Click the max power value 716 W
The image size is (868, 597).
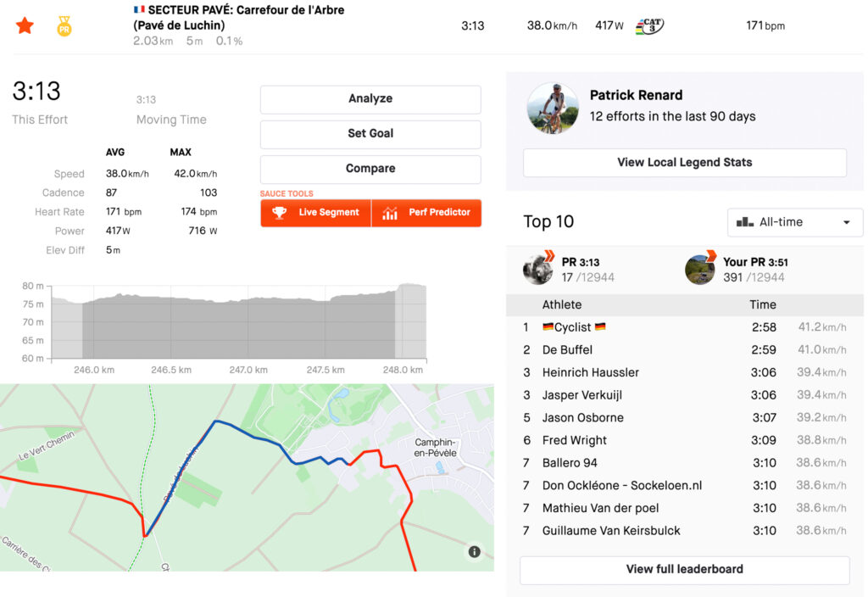pyautogui.click(x=203, y=231)
